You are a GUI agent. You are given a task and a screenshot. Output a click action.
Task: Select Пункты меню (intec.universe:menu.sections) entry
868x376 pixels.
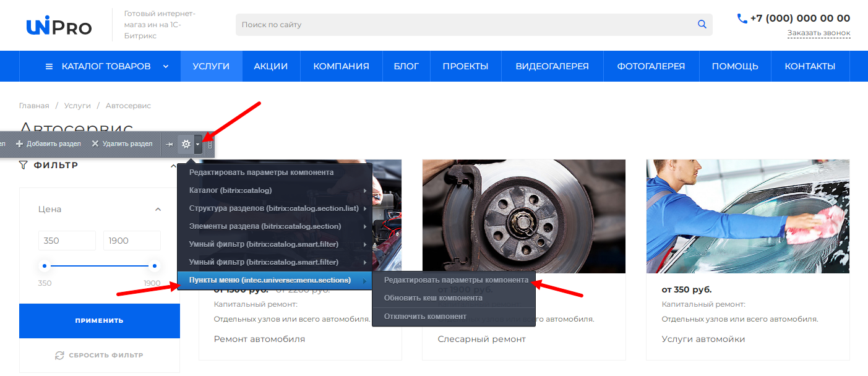pyautogui.click(x=275, y=280)
